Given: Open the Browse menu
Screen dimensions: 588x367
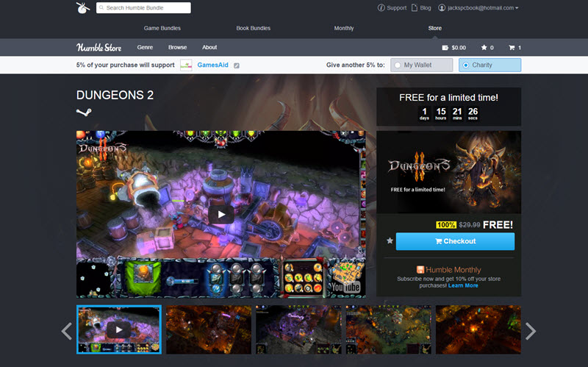Looking at the screenshot, I should point(177,47).
